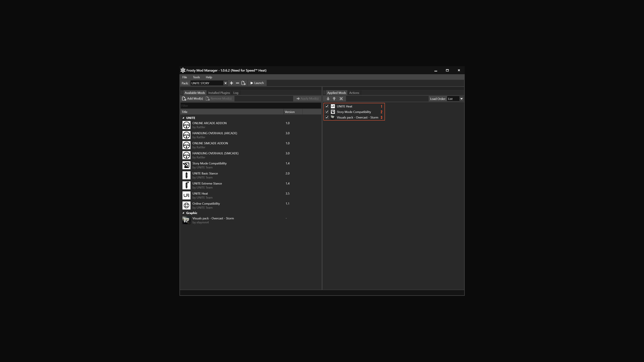Viewport: 644px width, 362px height.
Task: Open the Tools menu
Action: coord(196,77)
